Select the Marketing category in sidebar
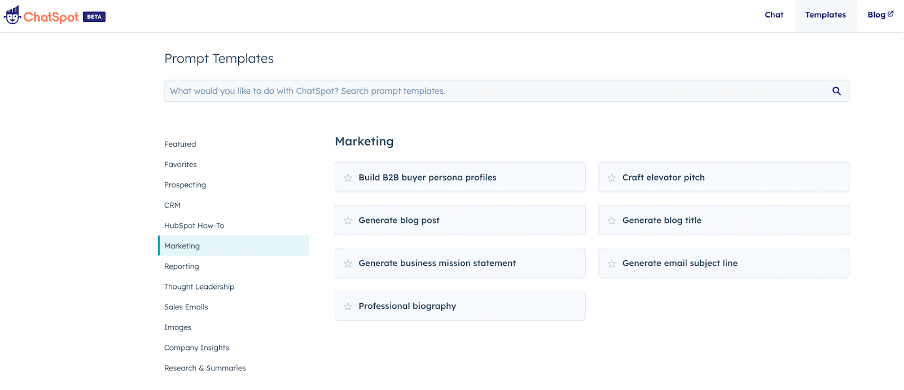The height and width of the screenshot is (390, 904). pyautogui.click(x=233, y=246)
